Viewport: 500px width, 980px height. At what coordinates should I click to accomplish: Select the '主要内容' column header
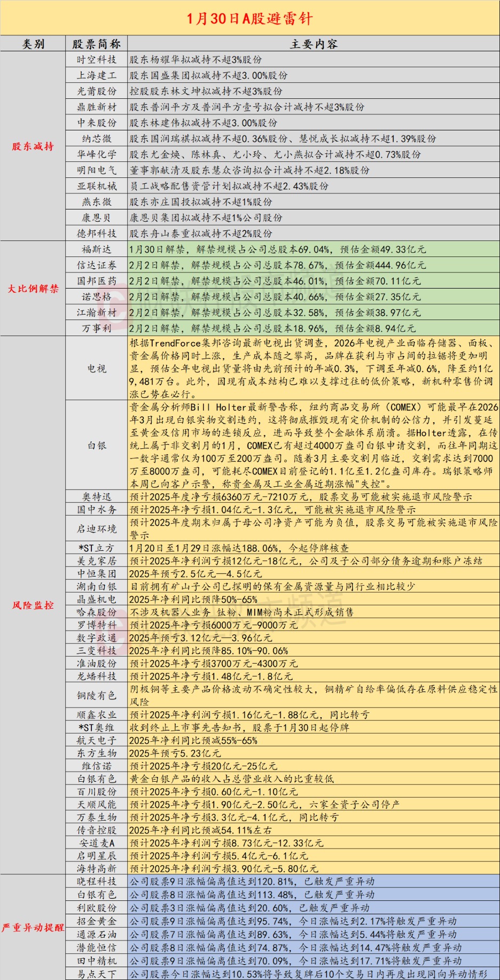pyautogui.click(x=314, y=44)
